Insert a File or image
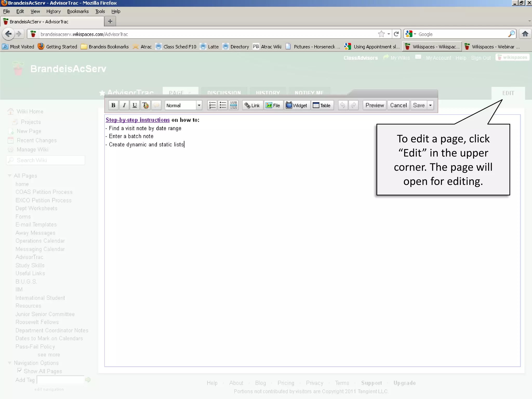The image size is (532, 399). (273, 105)
